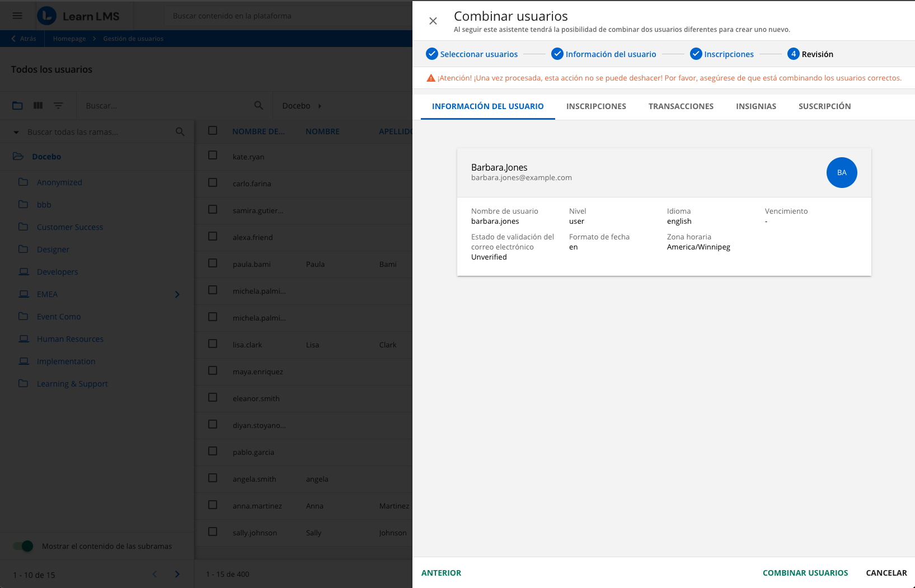Click the Información del usuario step check icon
This screenshot has height=588, width=915.
[x=557, y=54]
